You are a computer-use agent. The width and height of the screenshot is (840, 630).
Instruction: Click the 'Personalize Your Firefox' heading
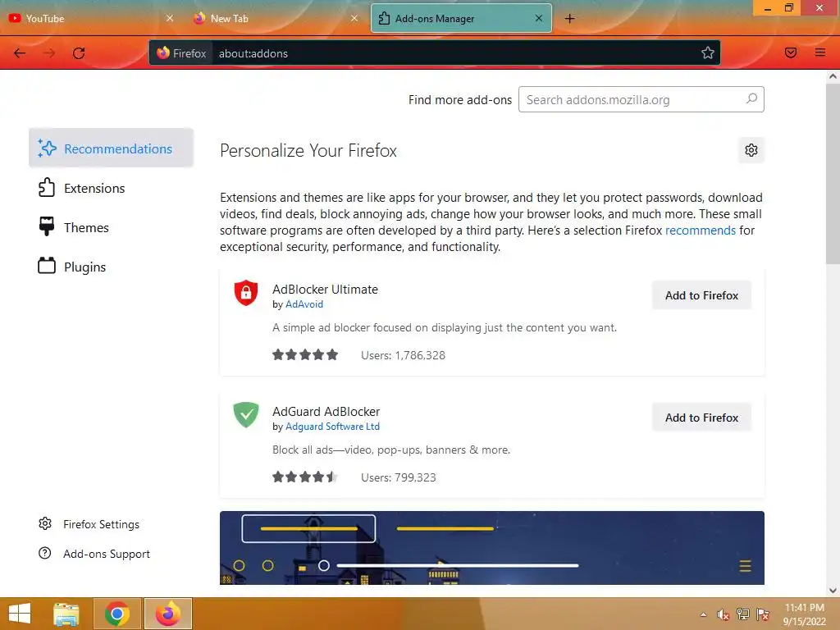308,151
